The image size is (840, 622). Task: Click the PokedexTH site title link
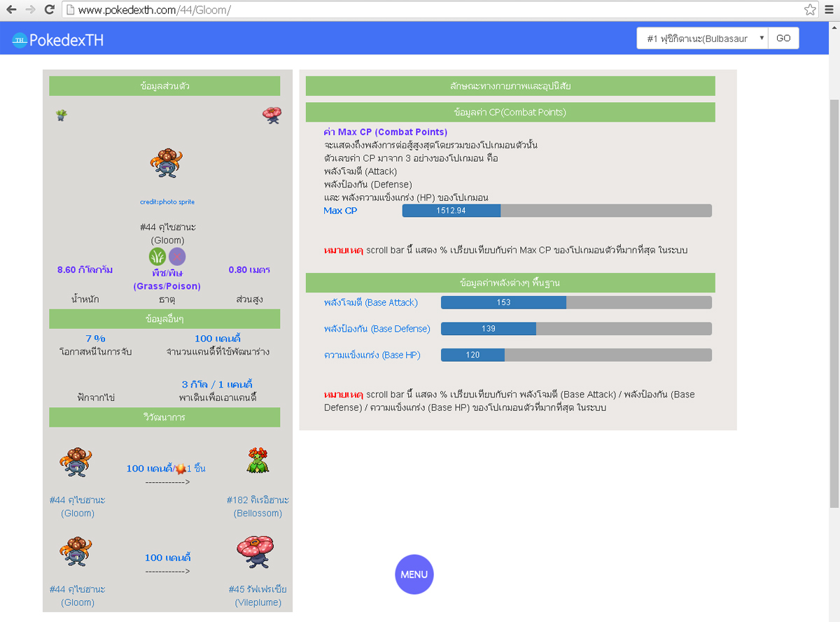[x=66, y=41]
